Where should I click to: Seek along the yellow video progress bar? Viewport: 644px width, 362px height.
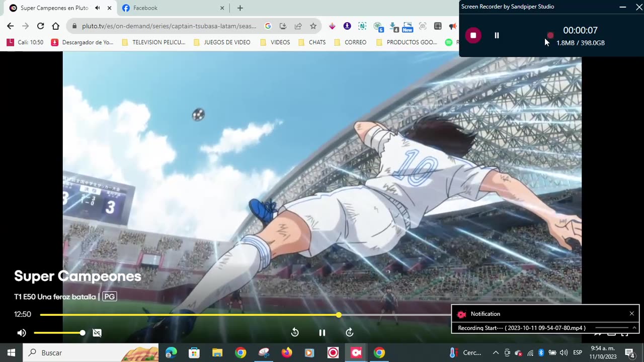[x=245, y=315]
